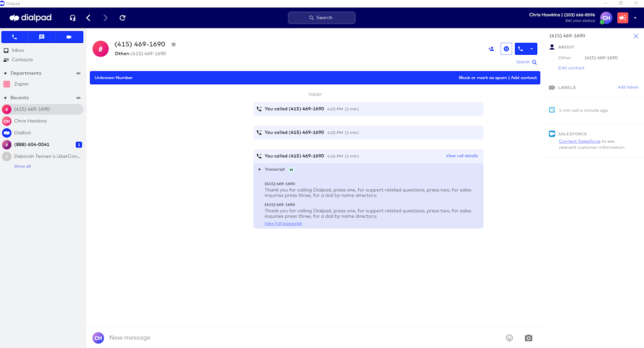644x348 pixels.
Task: Collapse the Transcript section
Action: [x=259, y=169]
